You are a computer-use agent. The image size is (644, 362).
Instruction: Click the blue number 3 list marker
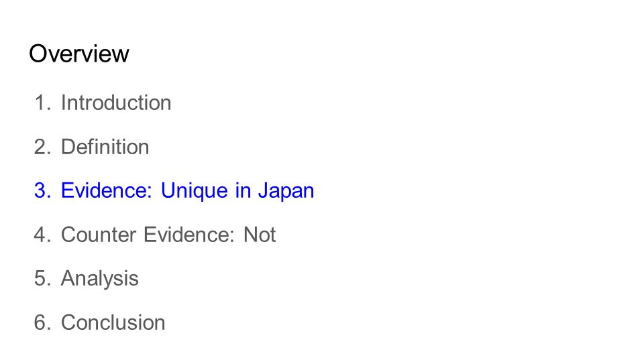click(x=43, y=190)
